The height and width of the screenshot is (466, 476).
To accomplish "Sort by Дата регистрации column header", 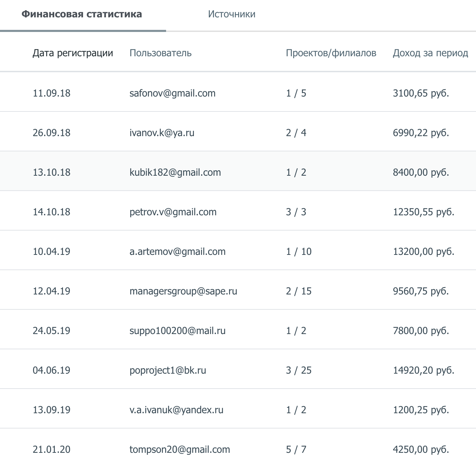I will (x=73, y=53).
